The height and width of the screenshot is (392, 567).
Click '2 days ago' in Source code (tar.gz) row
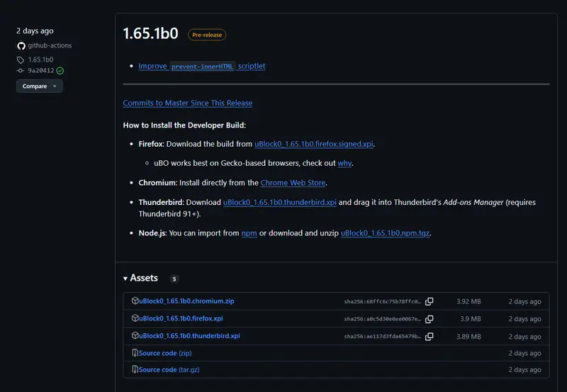click(x=524, y=369)
